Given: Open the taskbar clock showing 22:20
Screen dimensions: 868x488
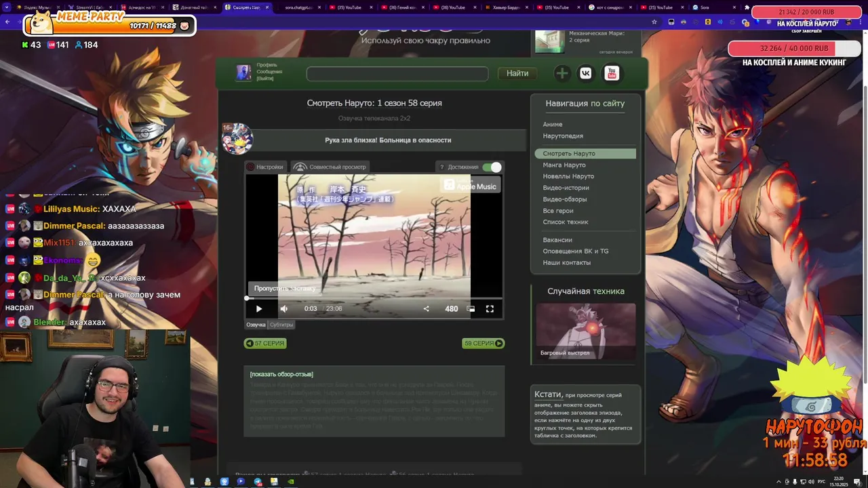Looking at the screenshot, I should tap(839, 482).
